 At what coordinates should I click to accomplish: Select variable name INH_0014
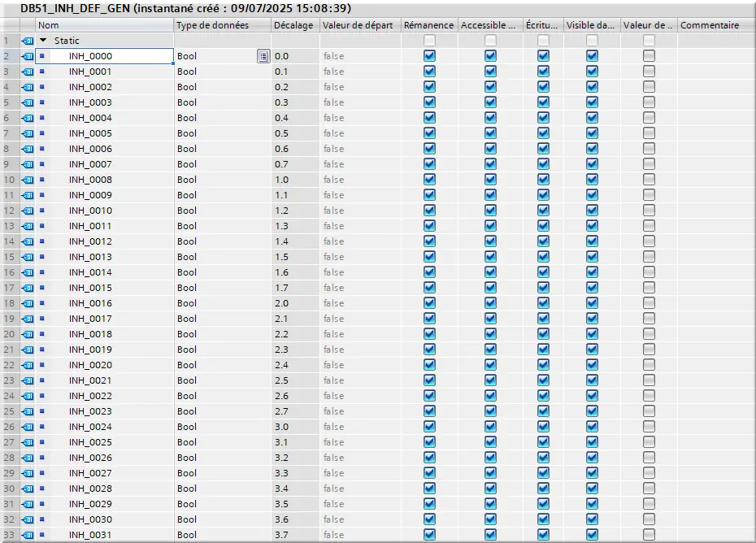click(x=90, y=272)
